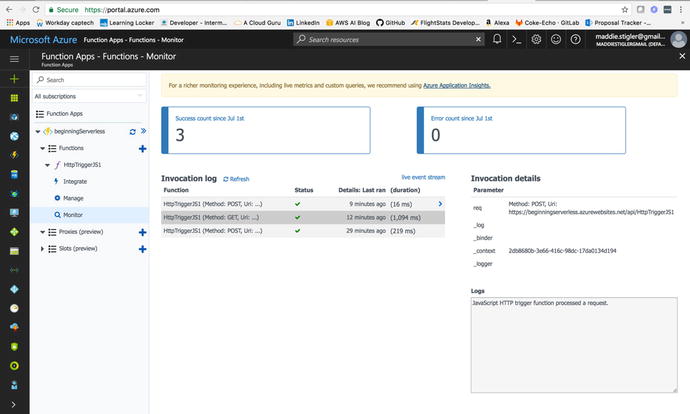The height and width of the screenshot is (414, 690).
Task: Expand the Proxies (preview) node
Action: (42, 231)
